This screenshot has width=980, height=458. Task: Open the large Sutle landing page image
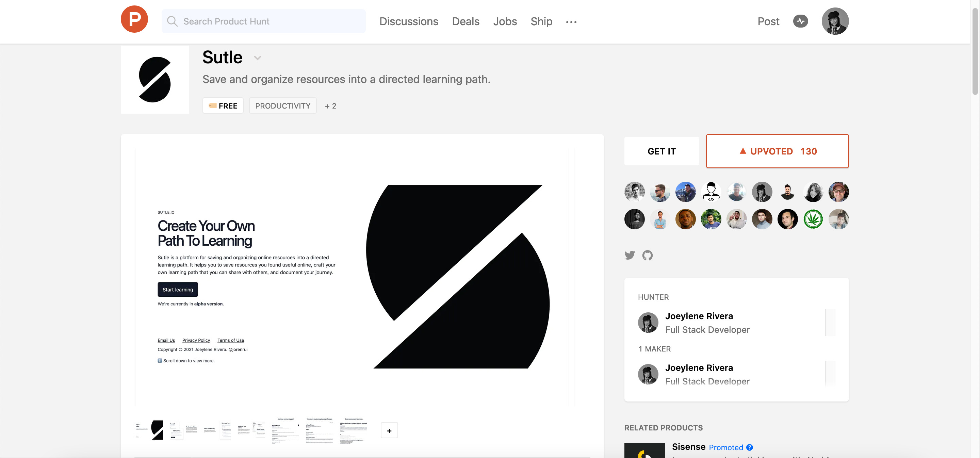coord(355,277)
